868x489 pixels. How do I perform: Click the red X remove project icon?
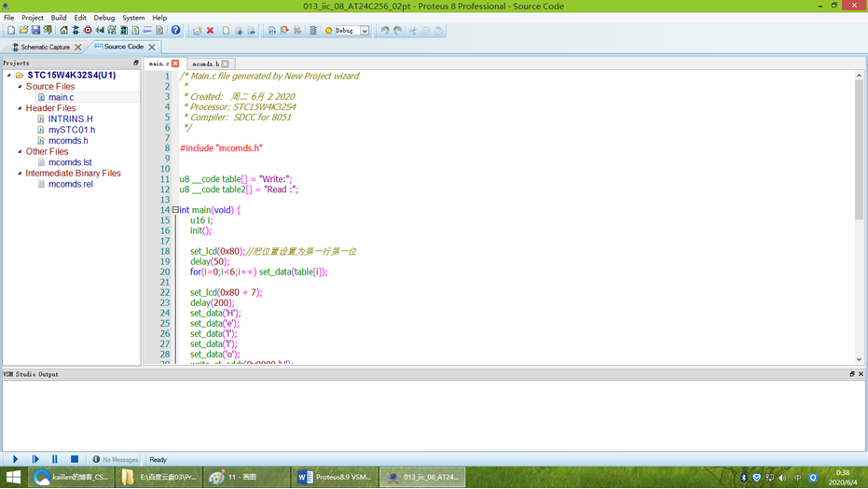tap(211, 31)
